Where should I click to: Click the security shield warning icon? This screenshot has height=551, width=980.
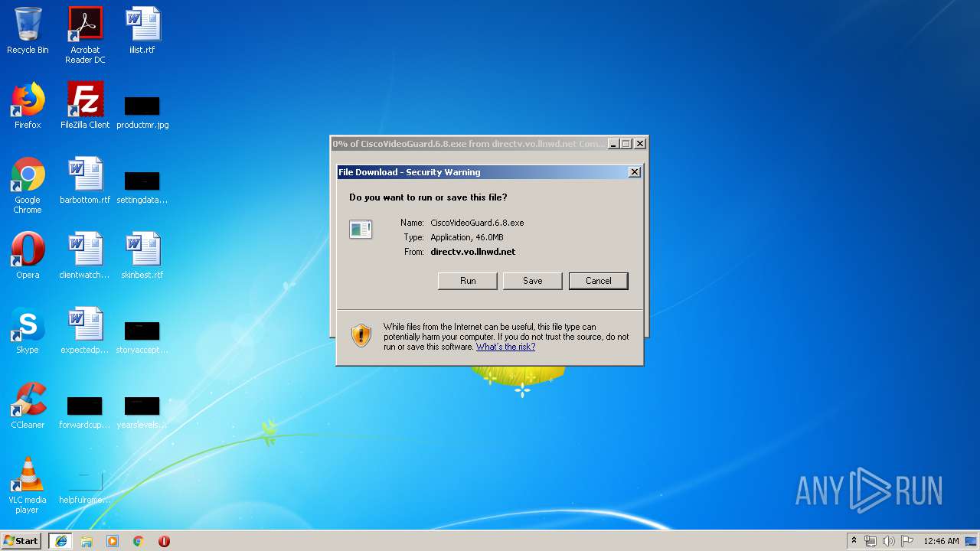point(361,335)
